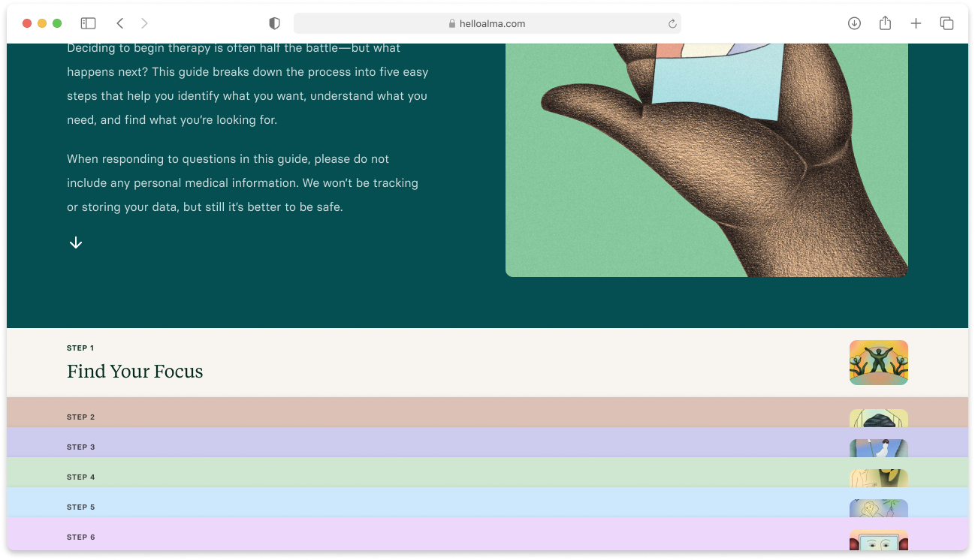Click the Step 3 thumbnail illustration
The image size is (975, 560).
pos(879,448)
